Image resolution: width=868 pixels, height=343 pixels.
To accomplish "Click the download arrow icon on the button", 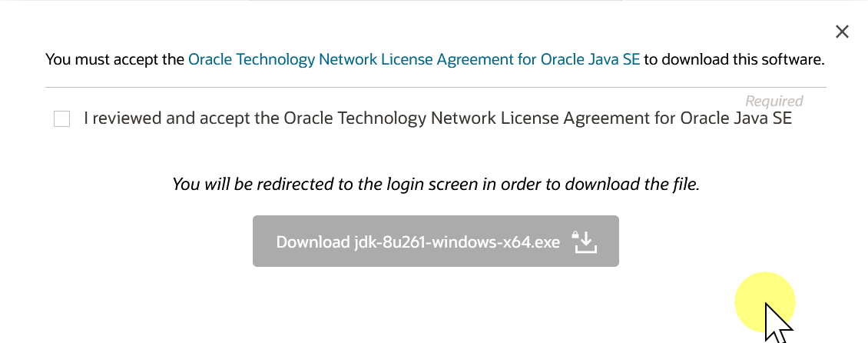I will pyautogui.click(x=586, y=244).
